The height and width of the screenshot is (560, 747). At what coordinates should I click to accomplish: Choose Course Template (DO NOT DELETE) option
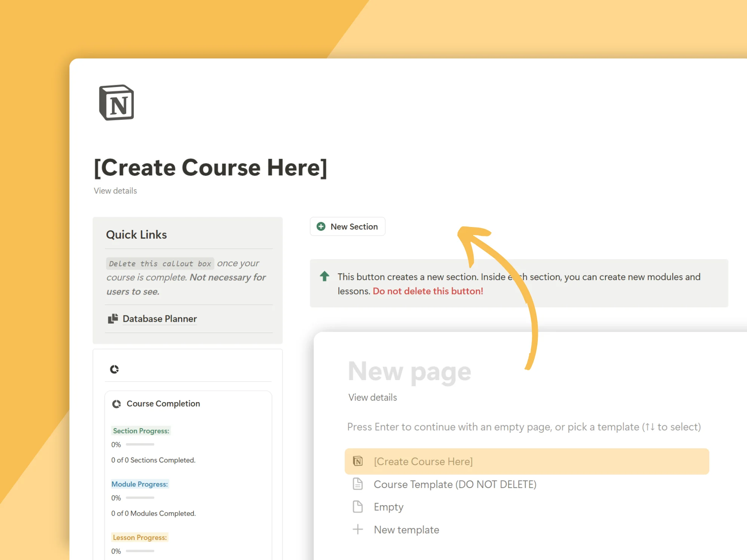[x=455, y=484]
